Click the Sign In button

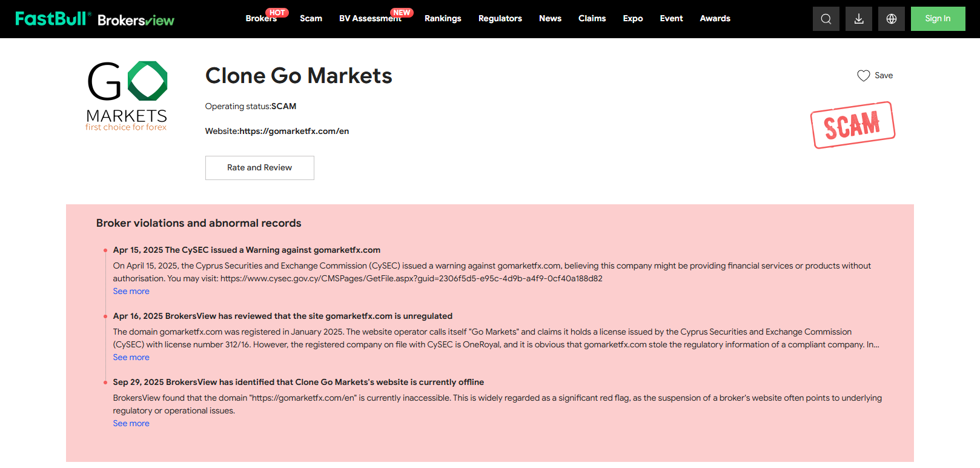point(938,19)
